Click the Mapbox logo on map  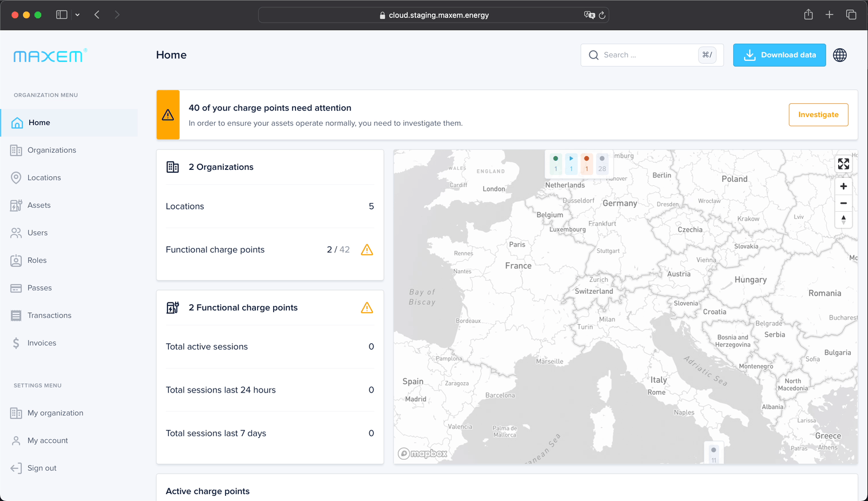point(423,454)
